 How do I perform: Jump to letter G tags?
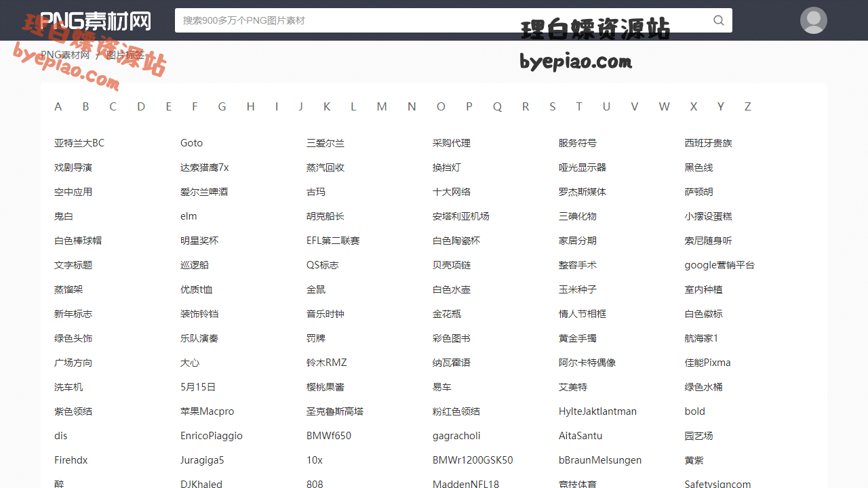(x=222, y=106)
